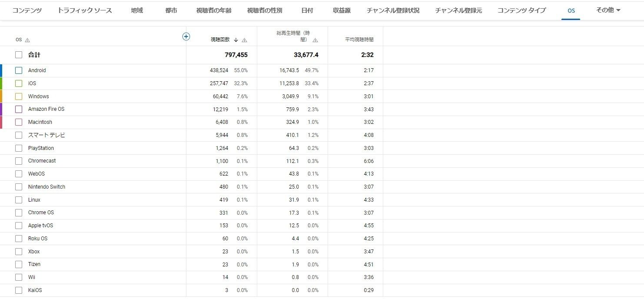Enable the PlayStation row checkbox

pyautogui.click(x=19, y=148)
